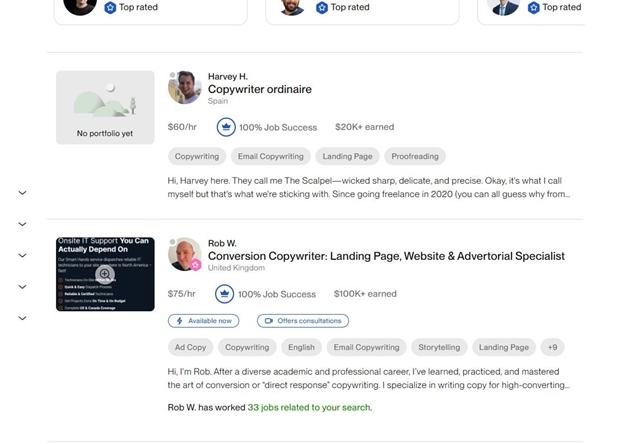Click the pink badge on Rob W.'s avatar
The height and width of the screenshot is (444, 624).
[195, 265]
